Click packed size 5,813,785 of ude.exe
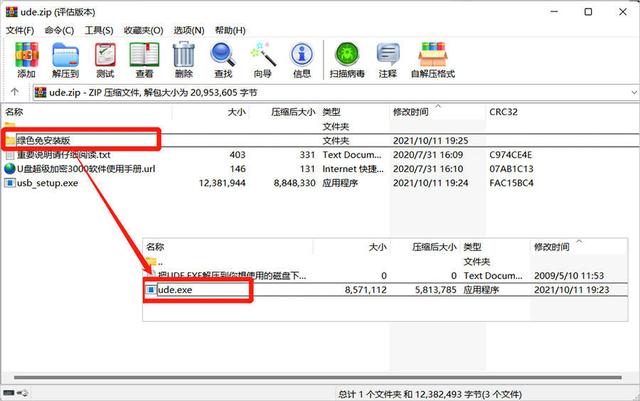This screenshot has width=640, height=401. pyautogui.click(x=436, y=290)
